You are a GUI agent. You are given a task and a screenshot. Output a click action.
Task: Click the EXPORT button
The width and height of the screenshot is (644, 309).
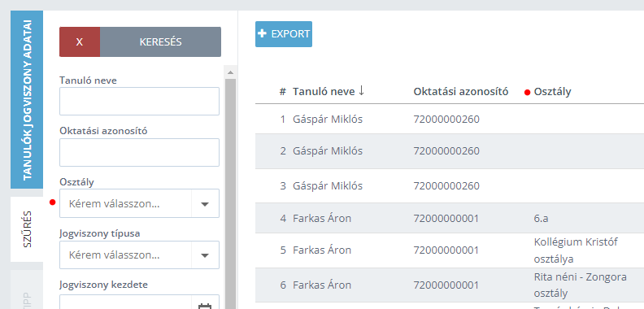coord(284,34)
